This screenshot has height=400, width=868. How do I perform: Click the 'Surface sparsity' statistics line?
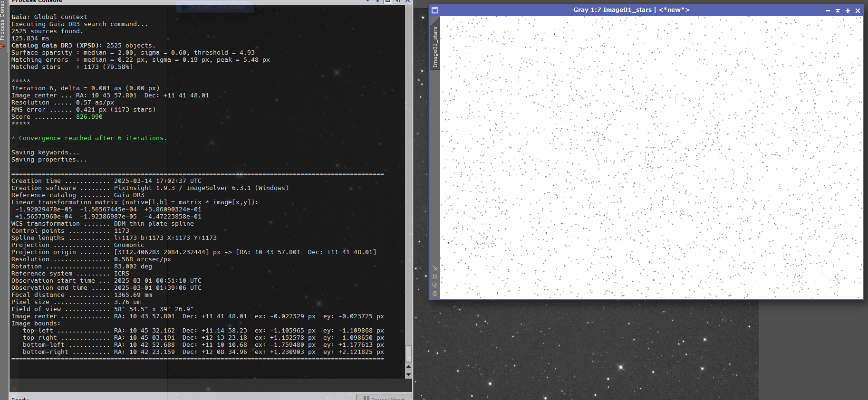click(133, 53)
